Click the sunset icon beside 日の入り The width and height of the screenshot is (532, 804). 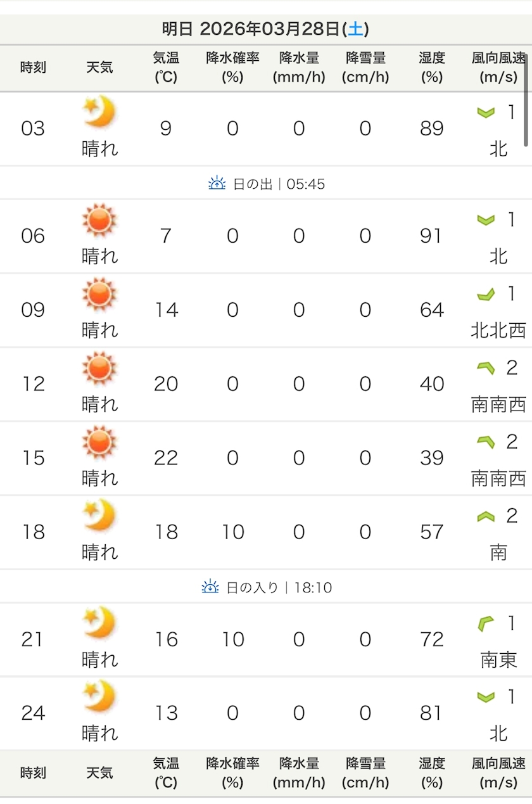tap(210, 587)
